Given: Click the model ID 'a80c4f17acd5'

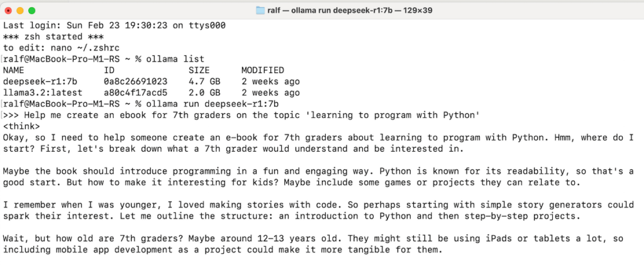Looking at the screenshot, I should pyautogui.click(x=135, y=93).
